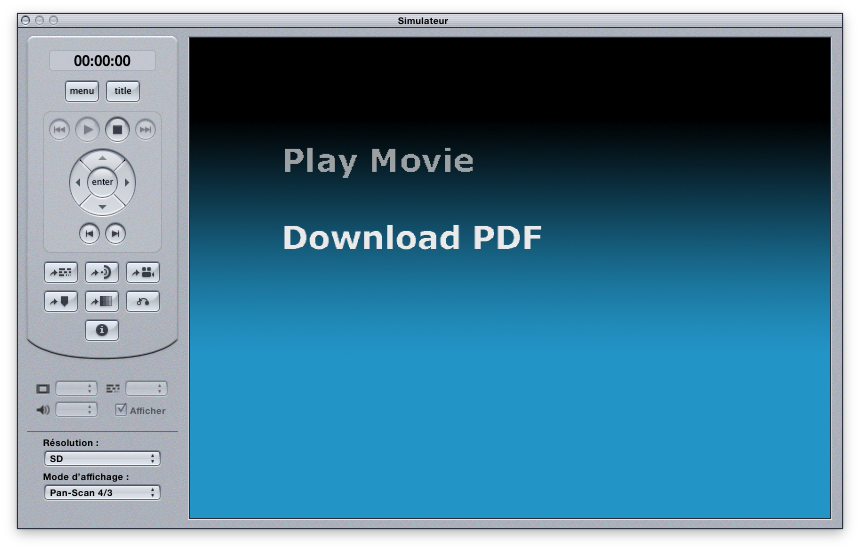
Task: Toggle the Afficher checkbox
Action: pos(121,410)
